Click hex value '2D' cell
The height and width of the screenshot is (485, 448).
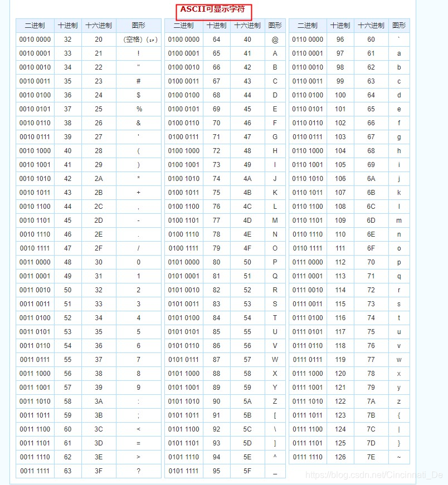point(99,221)
